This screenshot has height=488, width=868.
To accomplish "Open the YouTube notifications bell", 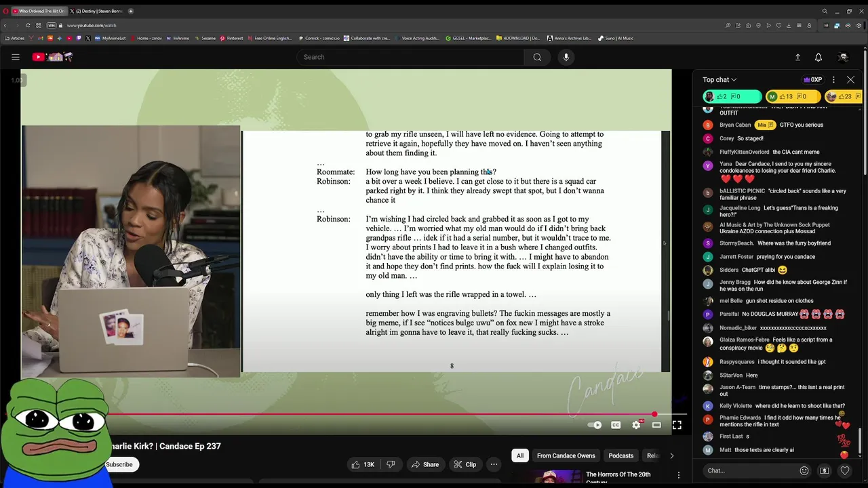I will [818, 57].
